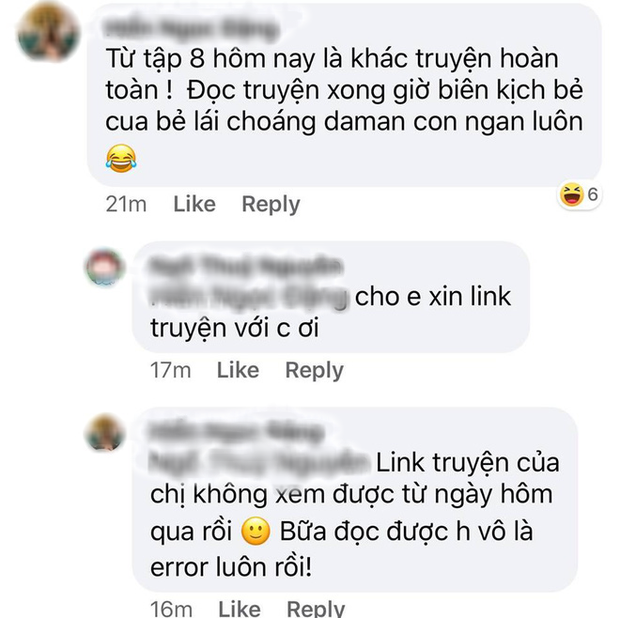Open the blurred author name of 17m reply

pyautogui.click(x=246, y=267)
